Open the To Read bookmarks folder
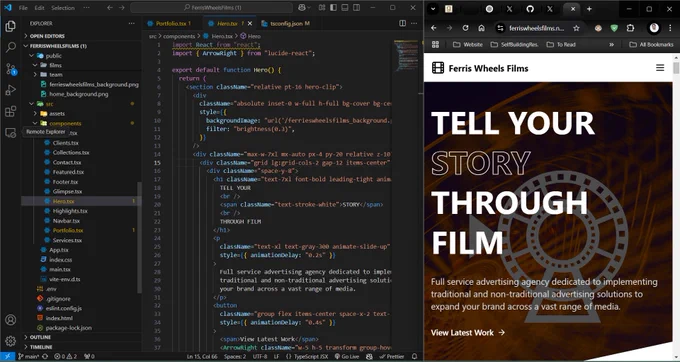 [x=561, y=45]
